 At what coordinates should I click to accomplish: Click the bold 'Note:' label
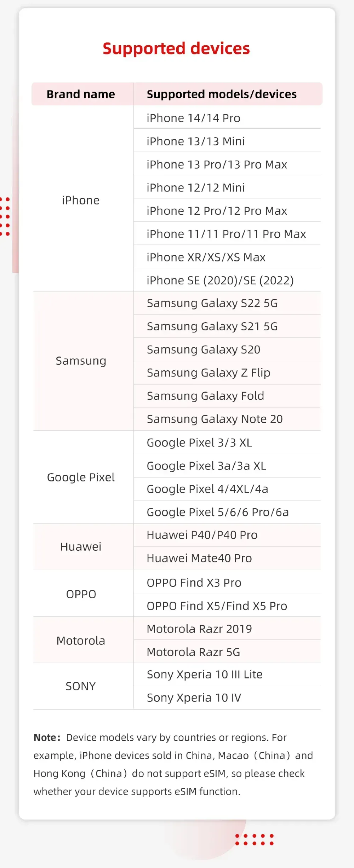[x=47, y=737]
